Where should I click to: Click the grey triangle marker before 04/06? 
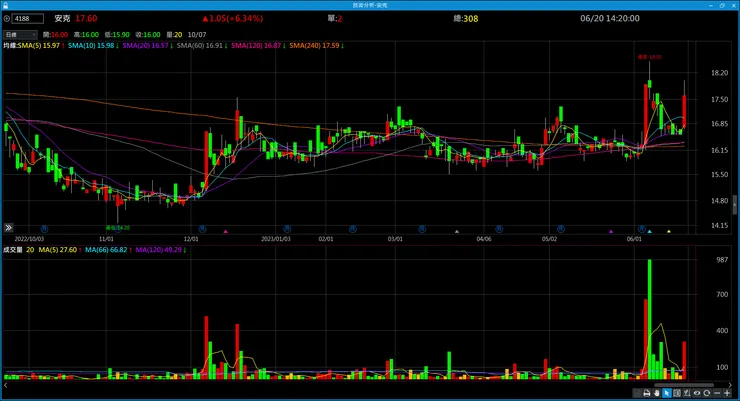click(456, 231)
